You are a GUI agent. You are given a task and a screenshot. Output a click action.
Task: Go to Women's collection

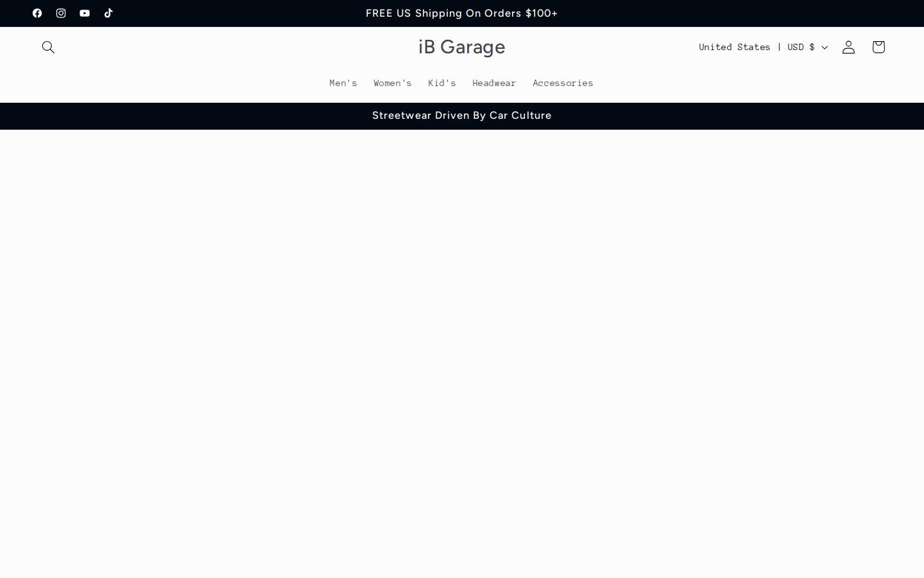(x=393, y=83)
